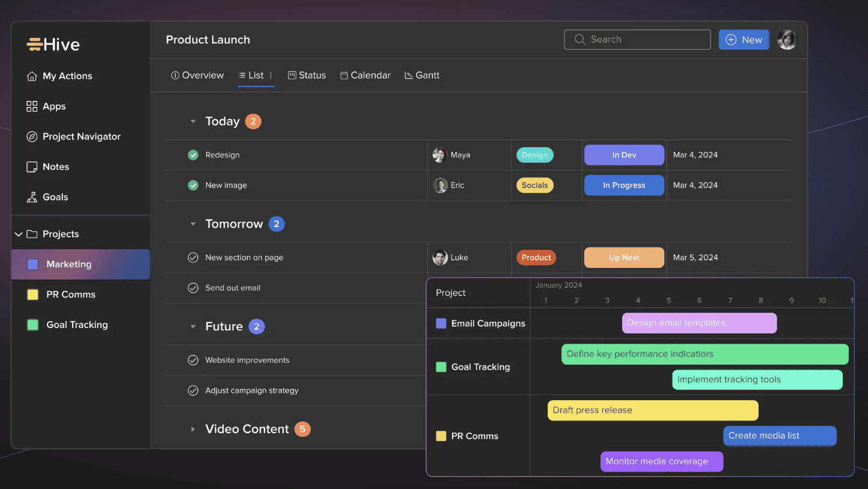Click Maya's assignee avatar

[x=440, y=155]
